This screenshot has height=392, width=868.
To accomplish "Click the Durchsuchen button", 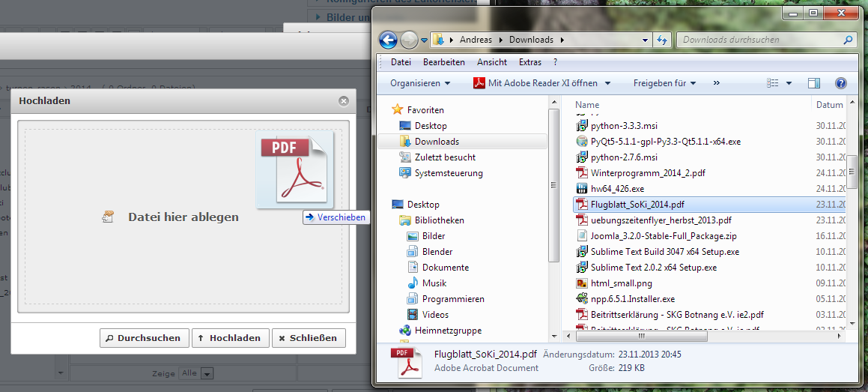I will pos(144,338).
